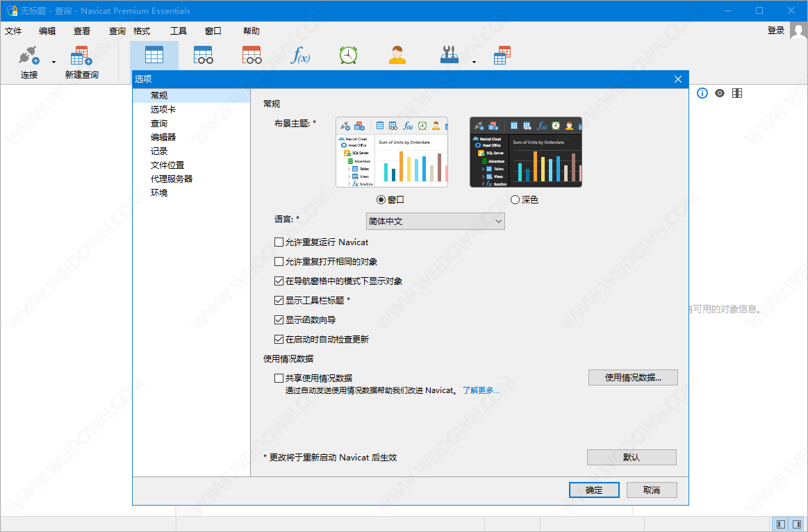Click the 使用情况数据... button
Viewport: 808px width, 532px height.
[x=633, y=378]
